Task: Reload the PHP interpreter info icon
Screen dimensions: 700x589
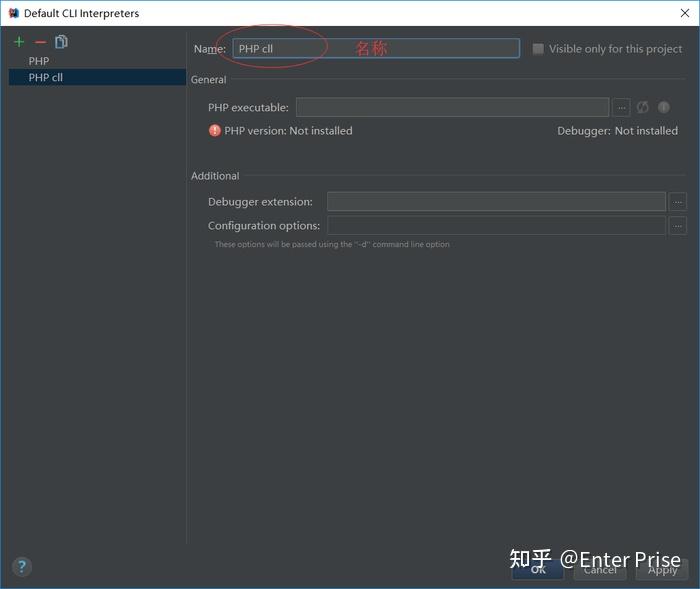Action: [x=642, y=107]
